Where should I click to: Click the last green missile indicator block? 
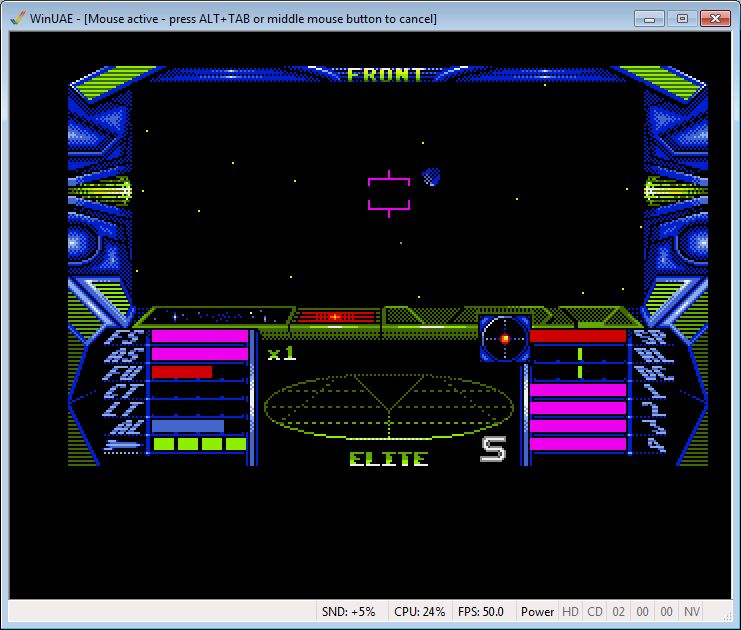[236, 444]
